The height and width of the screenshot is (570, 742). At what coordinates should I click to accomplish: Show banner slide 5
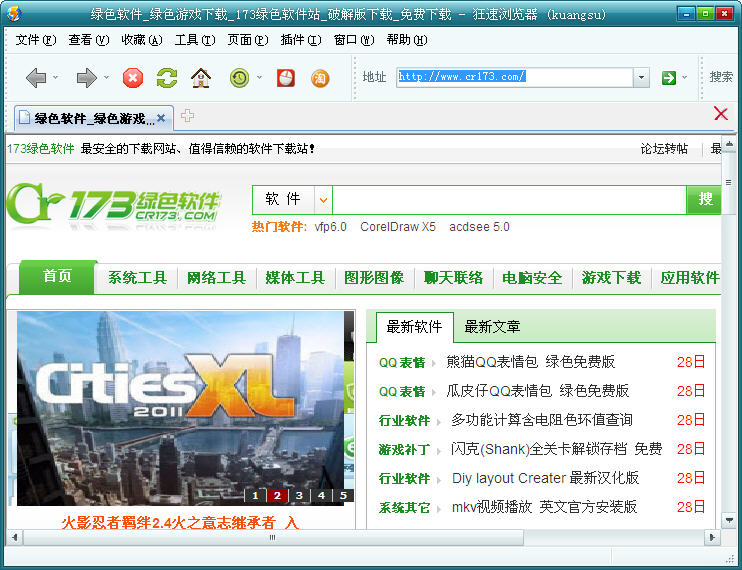[343, 495]
